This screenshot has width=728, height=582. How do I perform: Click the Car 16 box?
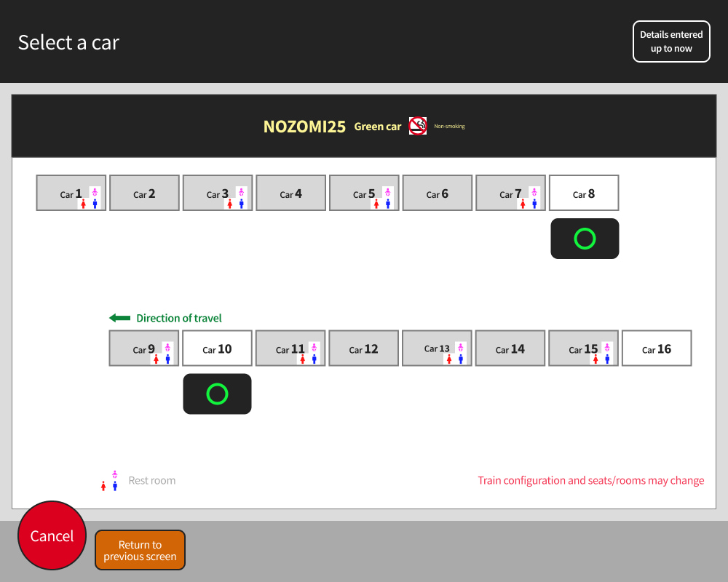[x=657, y=348]
